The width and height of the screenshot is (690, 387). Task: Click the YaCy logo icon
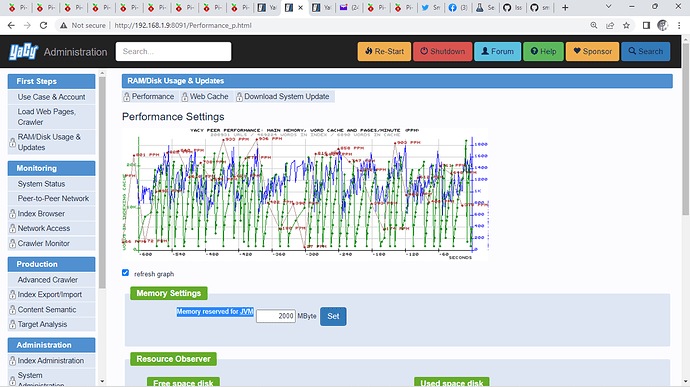tap(23, 52)
